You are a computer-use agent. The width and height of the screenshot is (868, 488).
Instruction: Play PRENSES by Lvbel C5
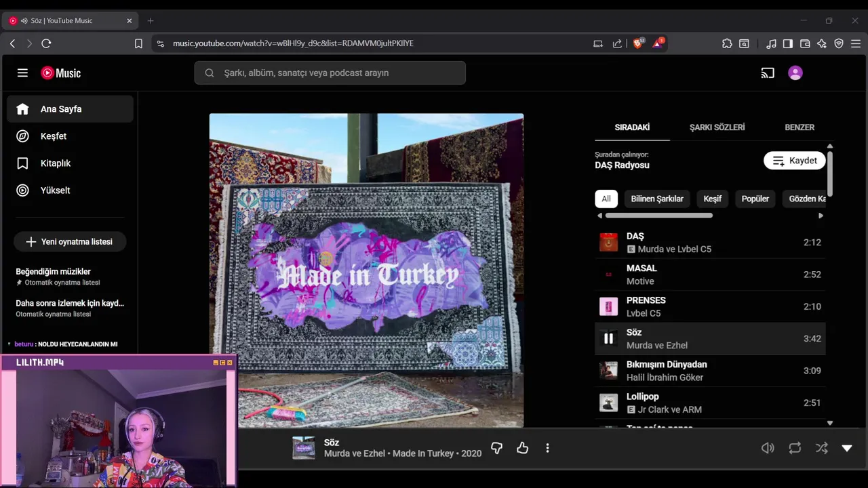coord(710,306)
